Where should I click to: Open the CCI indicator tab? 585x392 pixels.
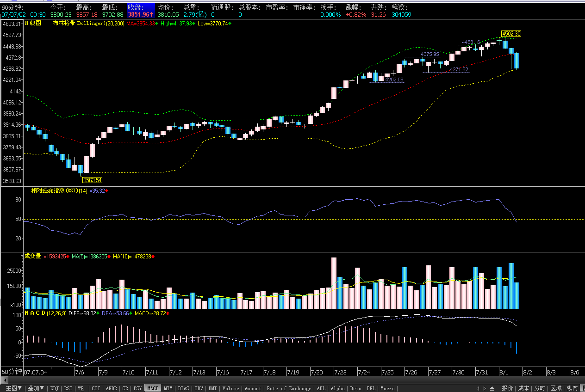(96, 389)
